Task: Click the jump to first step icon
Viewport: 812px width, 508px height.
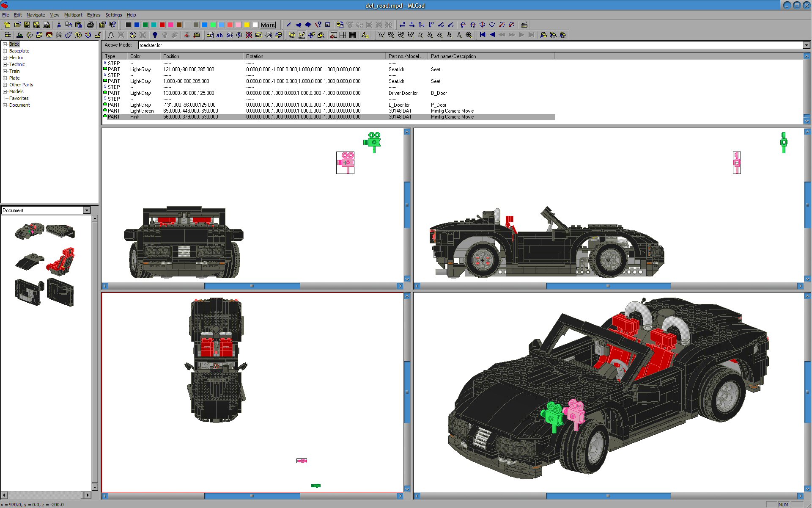Action: pos(483,35)
